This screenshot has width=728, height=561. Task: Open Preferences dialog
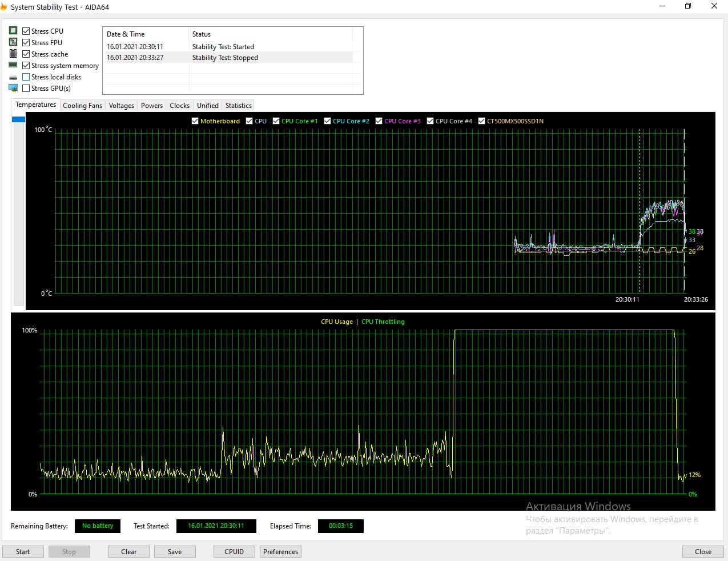click(x=280, y=551)
